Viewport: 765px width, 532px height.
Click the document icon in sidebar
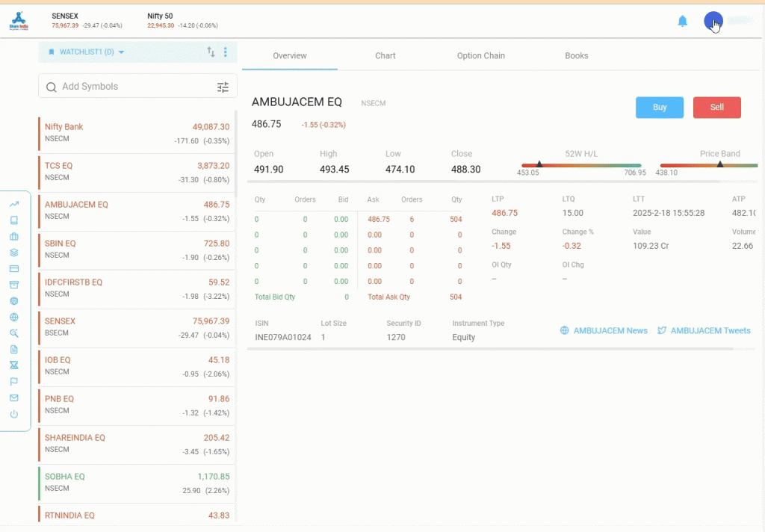pyautogui.click(x=14, y=350)
